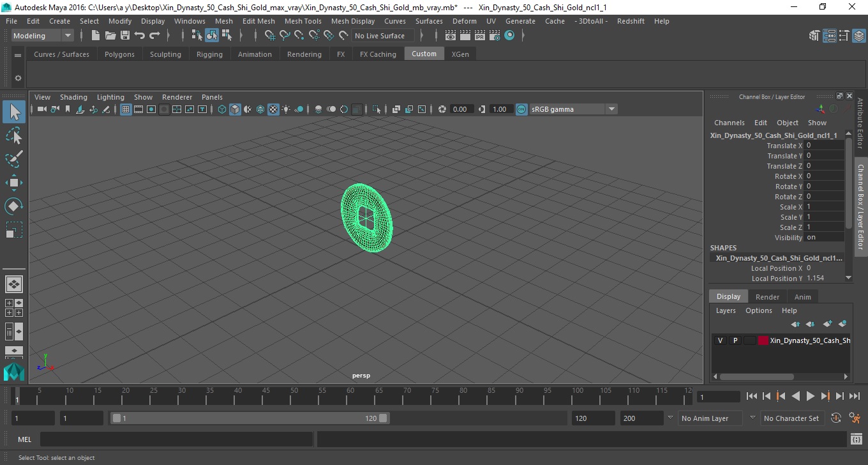Toggle snap to curves magnet icon
Viewport: 868px width, 465px height.
pos(284,36)
